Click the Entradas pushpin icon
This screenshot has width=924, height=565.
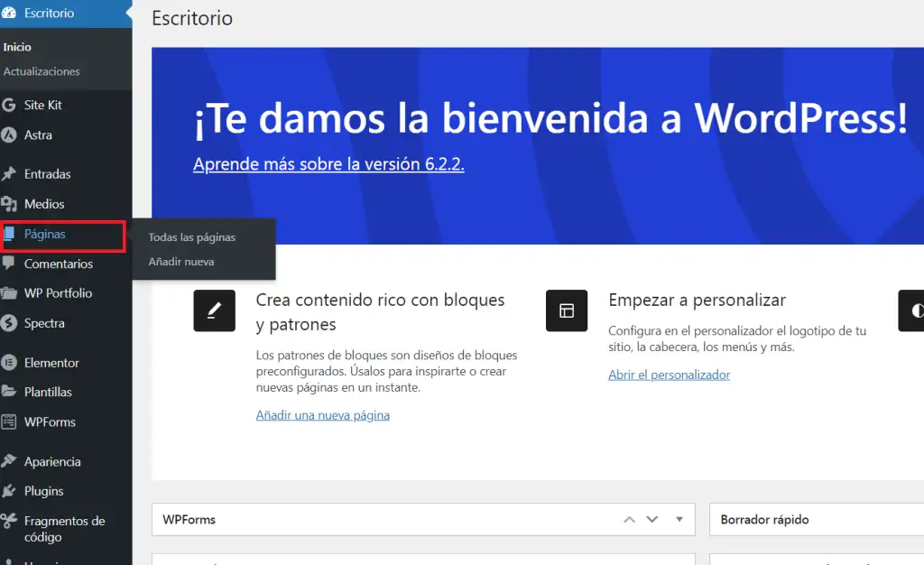[x=8, y=174]
